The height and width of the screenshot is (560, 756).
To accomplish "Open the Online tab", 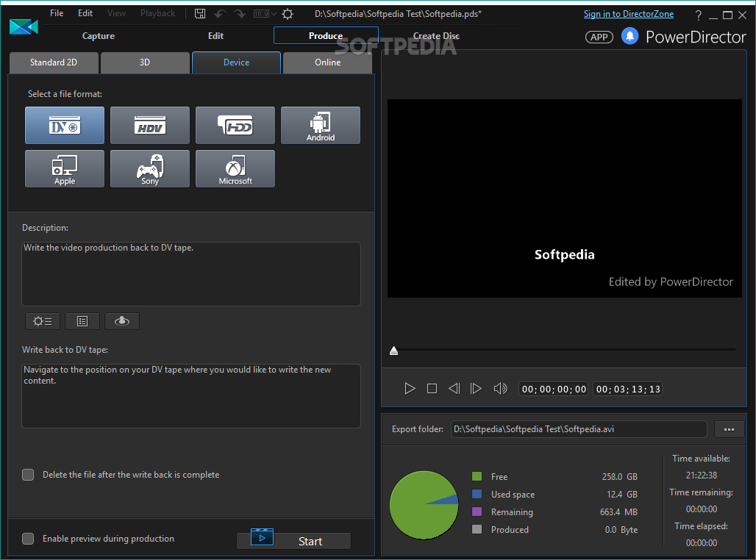I will pos(327,62).
